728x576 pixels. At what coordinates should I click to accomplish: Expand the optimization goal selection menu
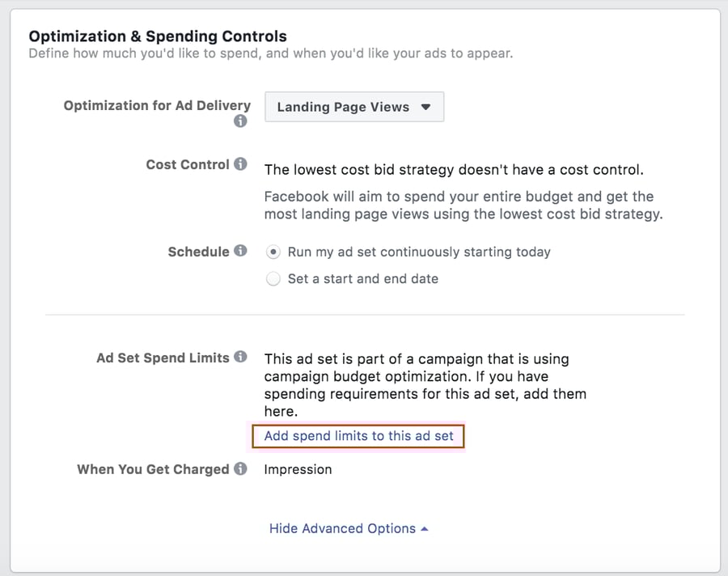tap(353, 106)
